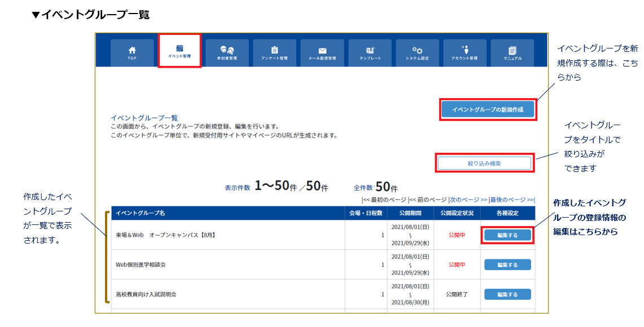Edit the 高校教員向け入試説明会 group

click(x=507, y=294)
